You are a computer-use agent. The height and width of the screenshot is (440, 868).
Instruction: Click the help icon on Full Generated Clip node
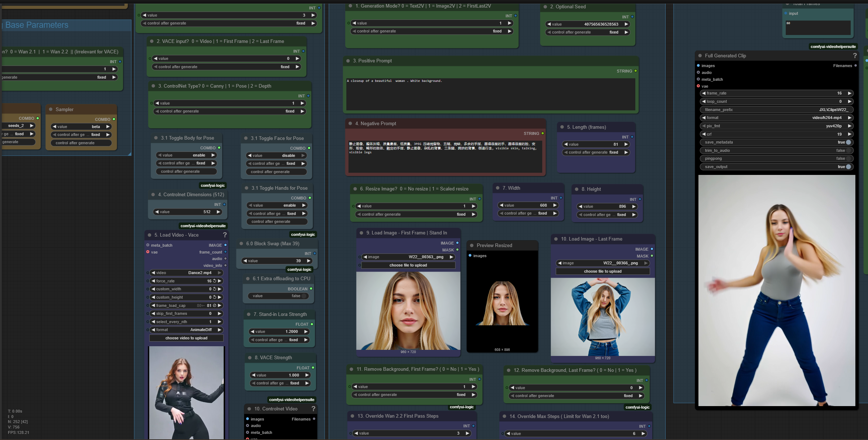click(x=854, y=56)
